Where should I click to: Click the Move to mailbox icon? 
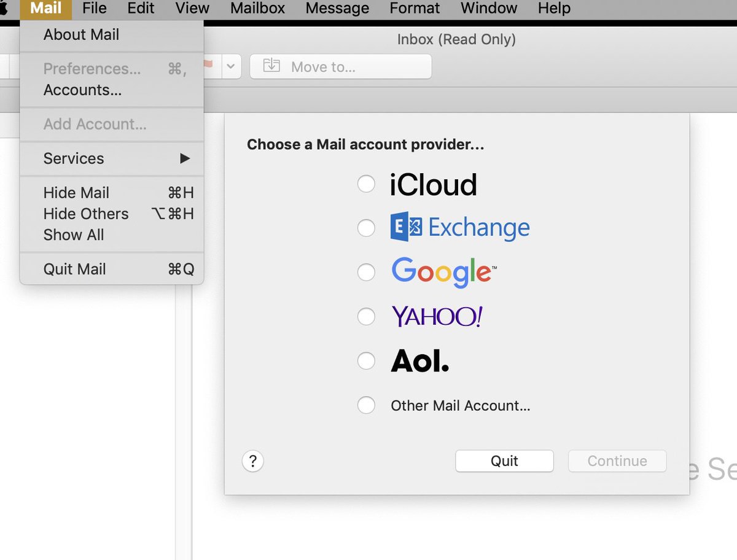(271, 66)
